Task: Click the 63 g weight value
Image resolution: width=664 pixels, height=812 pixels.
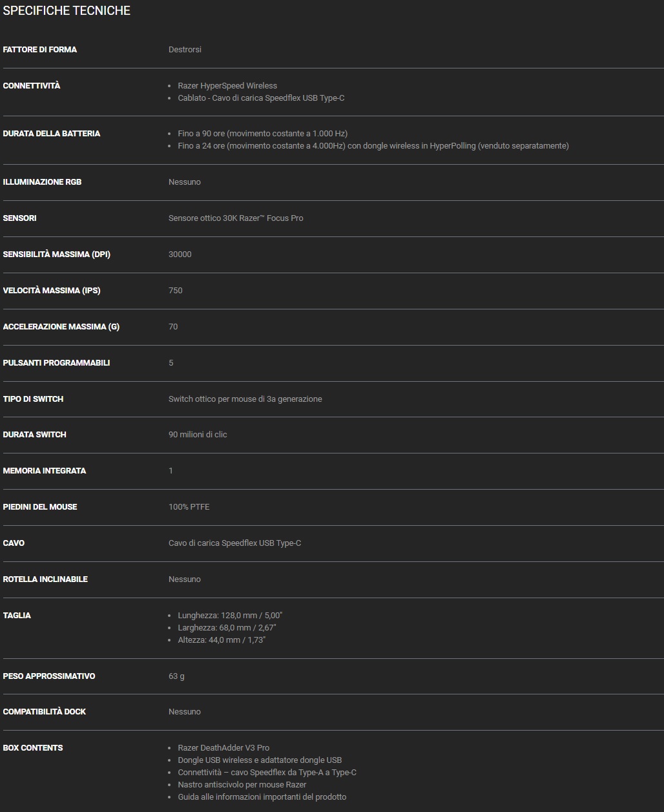Action: pos(176,676)
